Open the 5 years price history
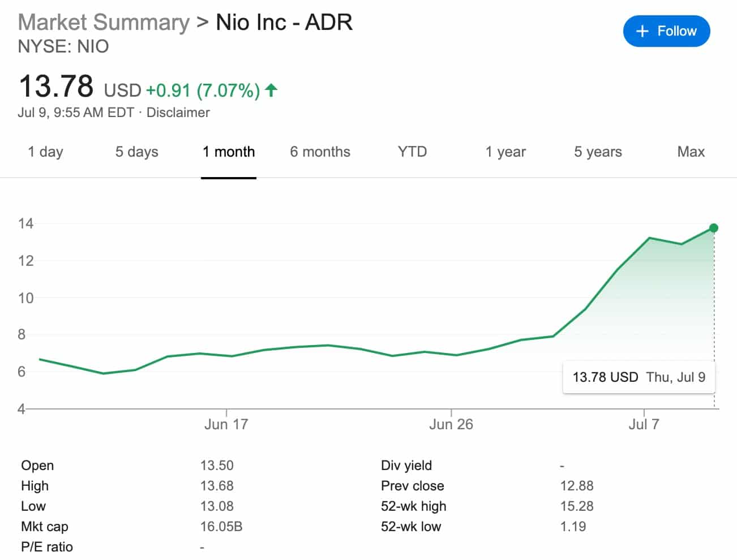The width and height of the screenshot is (737, 560). click(x=598, y=152)
